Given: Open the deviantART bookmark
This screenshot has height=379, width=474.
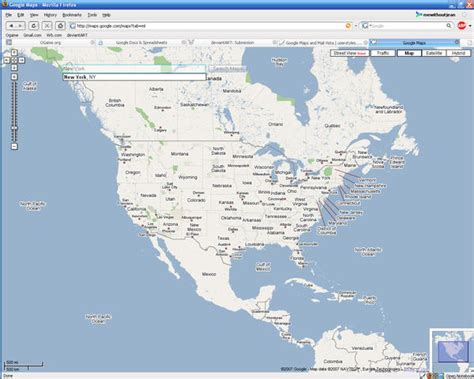Looking at the screenshot, I should (x=77, y=35).
